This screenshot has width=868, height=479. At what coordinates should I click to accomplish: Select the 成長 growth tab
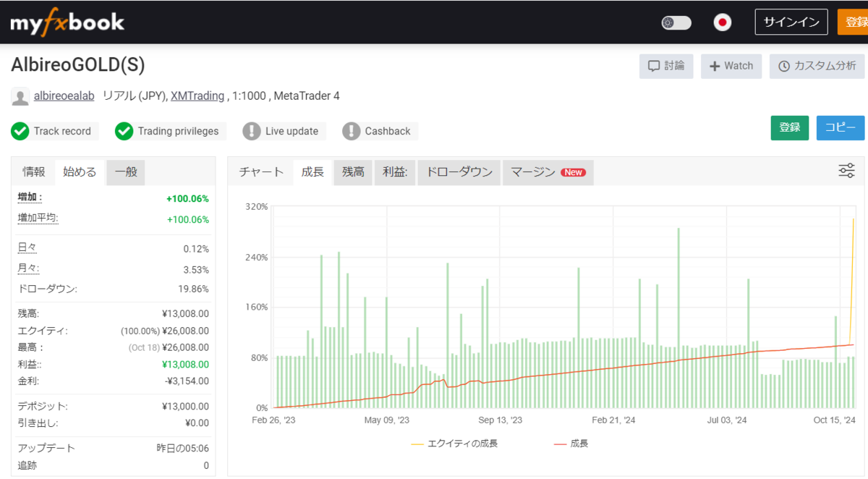point(312,172)
